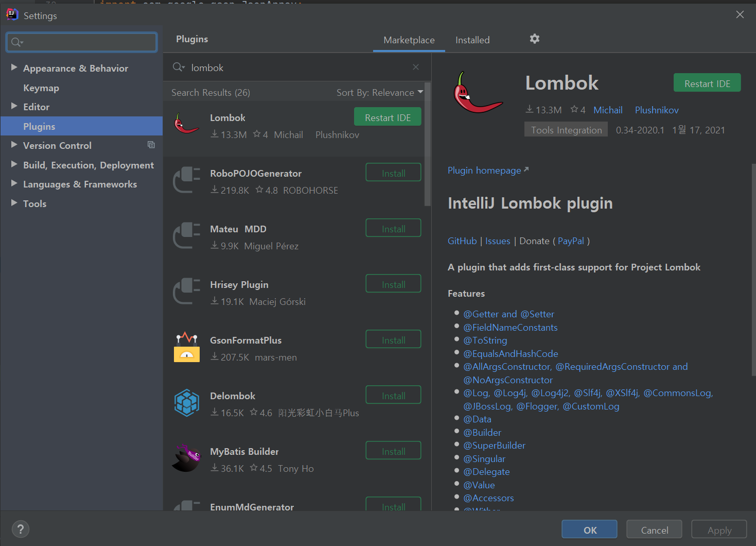Expand the Version Control node
This screenshot has width=756, height=546.
pos(14,145)
